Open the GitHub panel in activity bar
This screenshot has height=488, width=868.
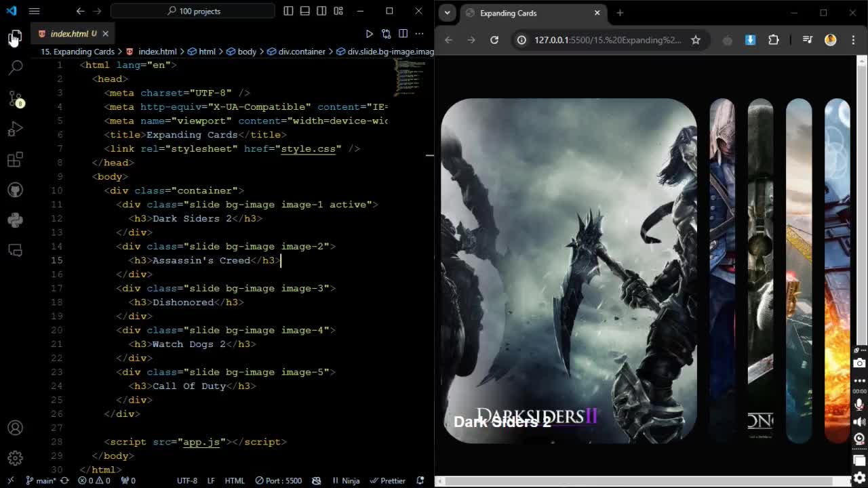click(15, 190)
